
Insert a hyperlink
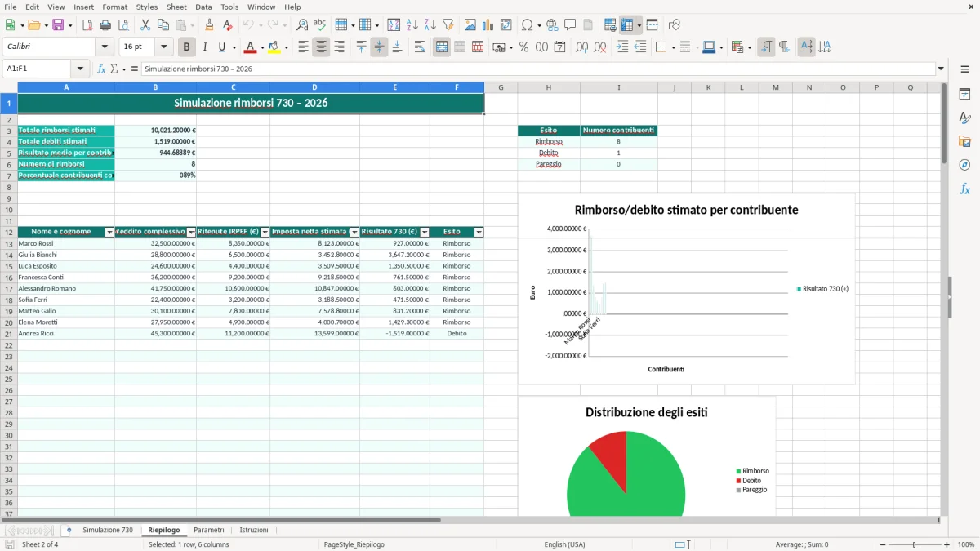tap(553, 25)
